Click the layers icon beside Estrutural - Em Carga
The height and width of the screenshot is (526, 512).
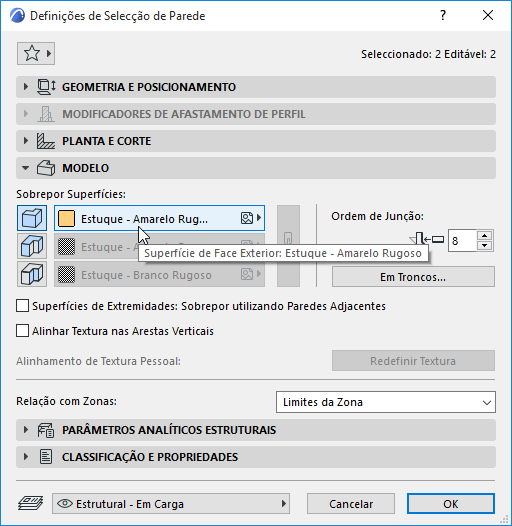tap(30, 503)
